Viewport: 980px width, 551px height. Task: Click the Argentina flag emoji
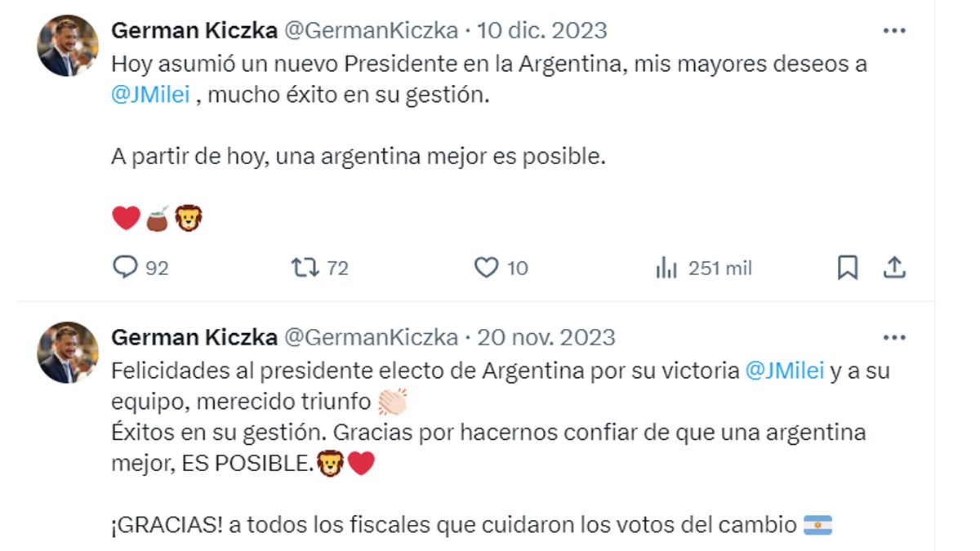tap(817, 525)
